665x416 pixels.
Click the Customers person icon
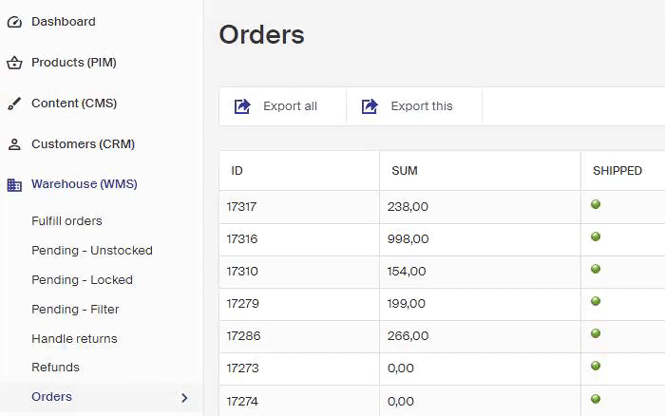tap(14, 145)
